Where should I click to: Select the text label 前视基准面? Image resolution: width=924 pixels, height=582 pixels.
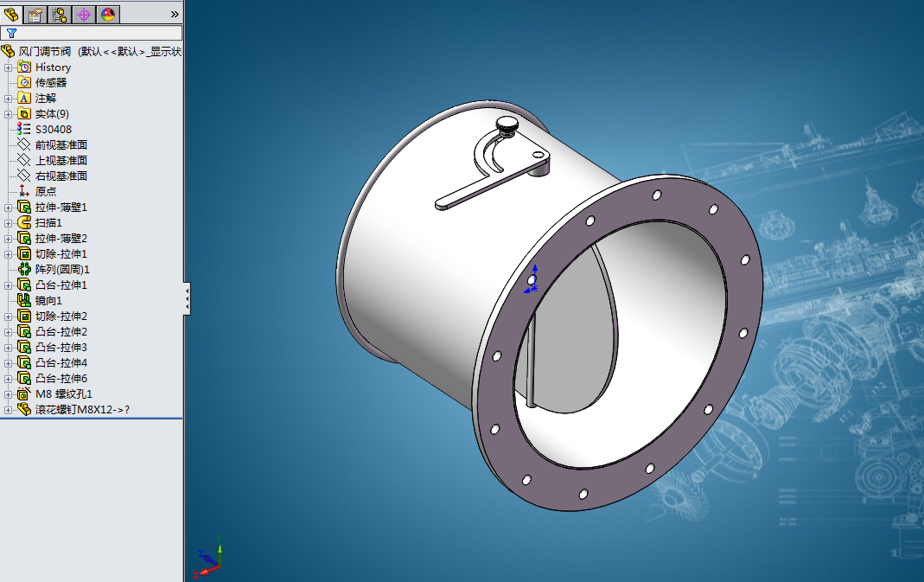[61, 145]
